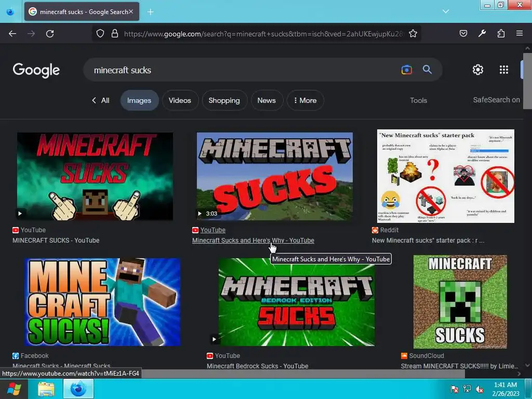The height and width of the screenshot is (399, 532).
Task: Close the minecraft sucks Google Search tab
Action: pos(131,11)
